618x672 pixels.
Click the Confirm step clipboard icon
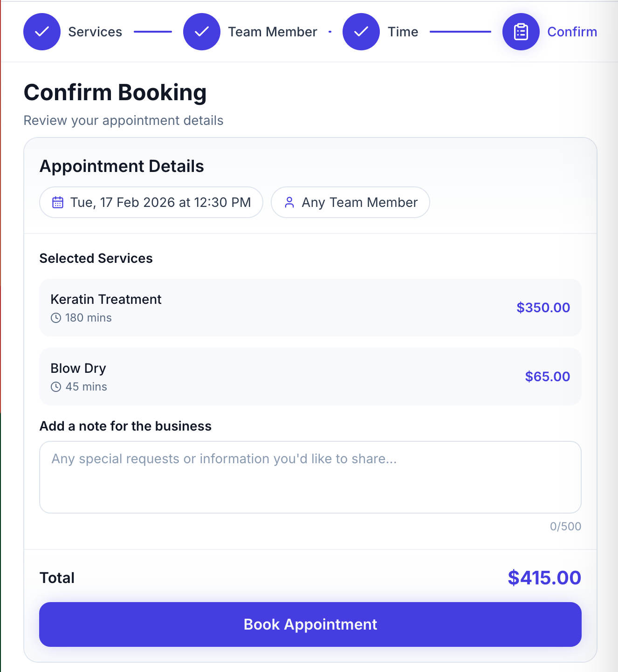[521, 32]
